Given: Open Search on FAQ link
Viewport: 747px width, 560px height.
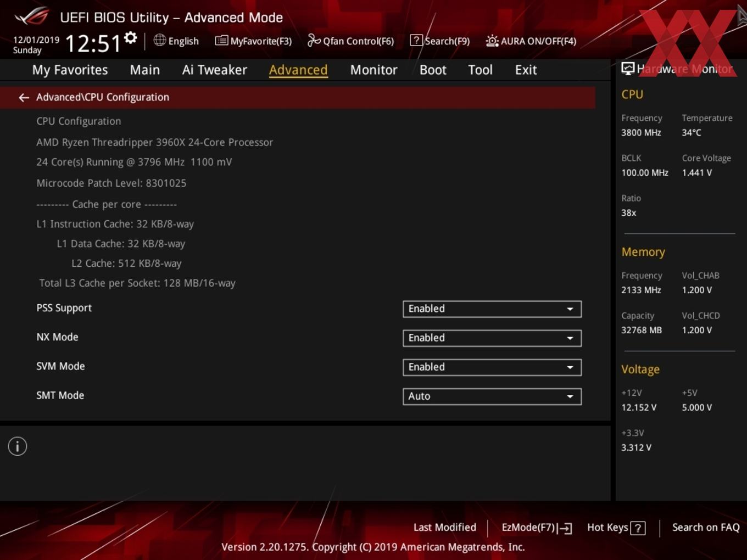Looking at the screenshot, I should [706, 528].
